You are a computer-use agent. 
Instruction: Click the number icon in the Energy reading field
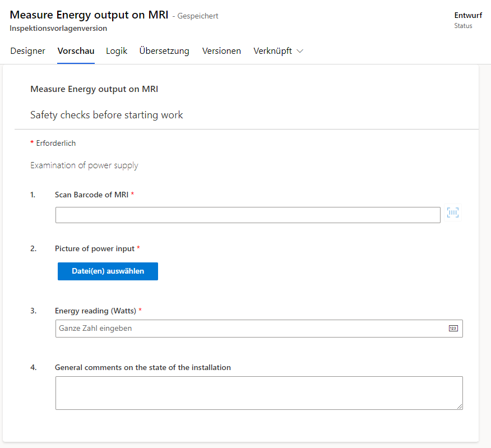coord(453,329)
